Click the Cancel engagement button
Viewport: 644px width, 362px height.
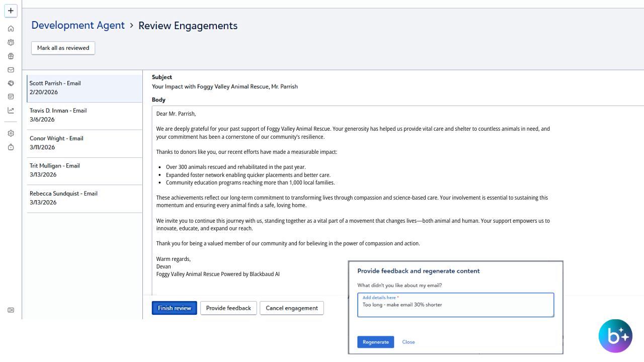click(x=292, y=308)
